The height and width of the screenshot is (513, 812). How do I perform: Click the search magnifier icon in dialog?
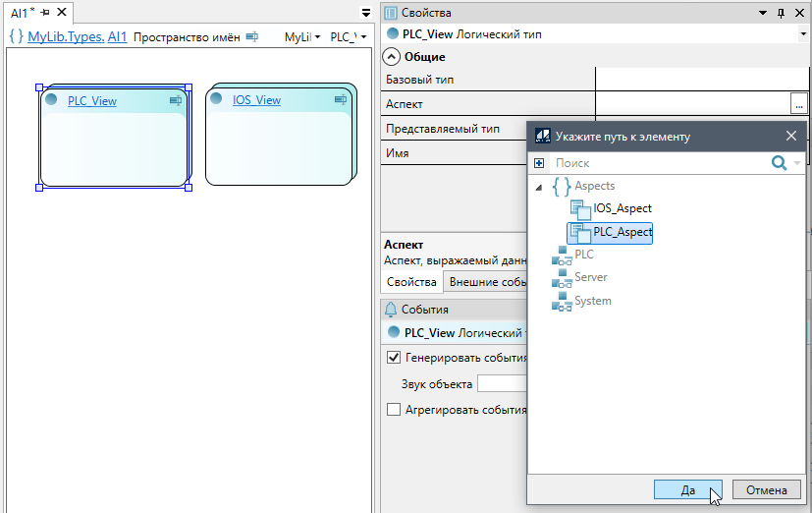(779, 163)
